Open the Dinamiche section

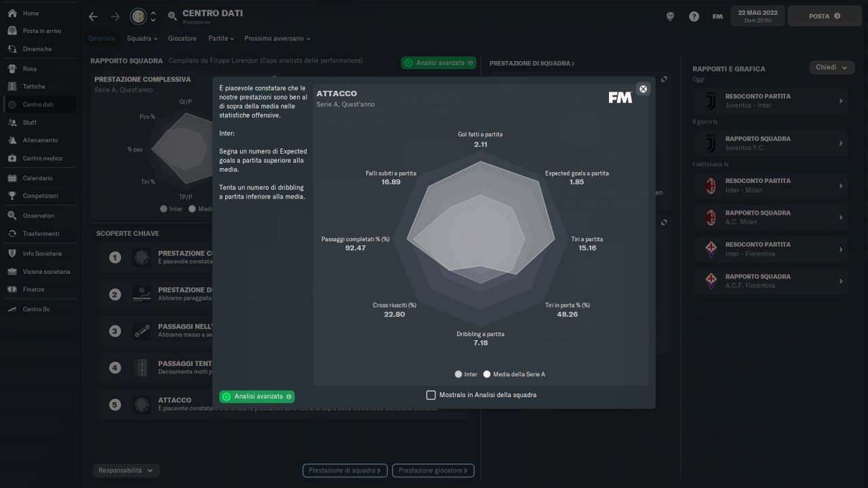(x=38, y=49)
